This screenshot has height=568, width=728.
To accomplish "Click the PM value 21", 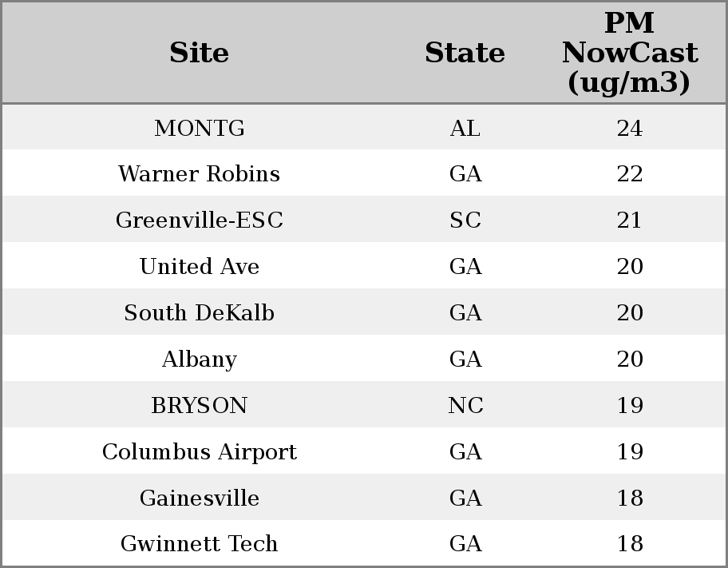I will point(629,220).
